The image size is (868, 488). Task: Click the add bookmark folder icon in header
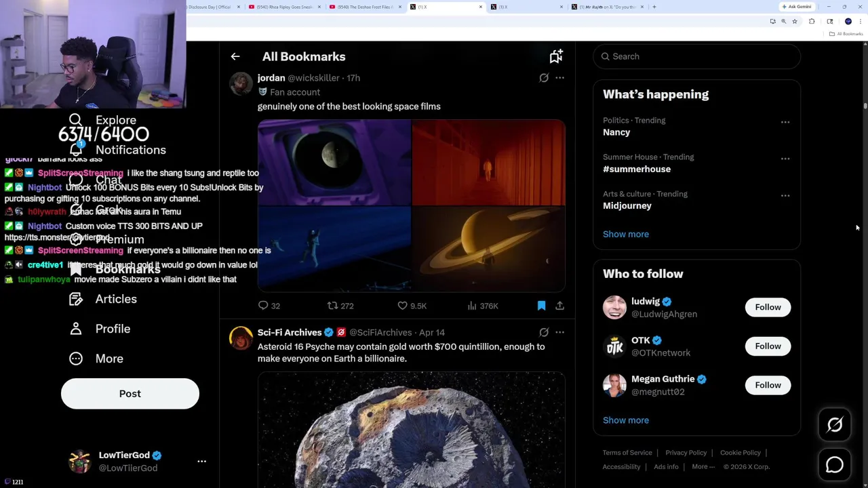point(556,57)
